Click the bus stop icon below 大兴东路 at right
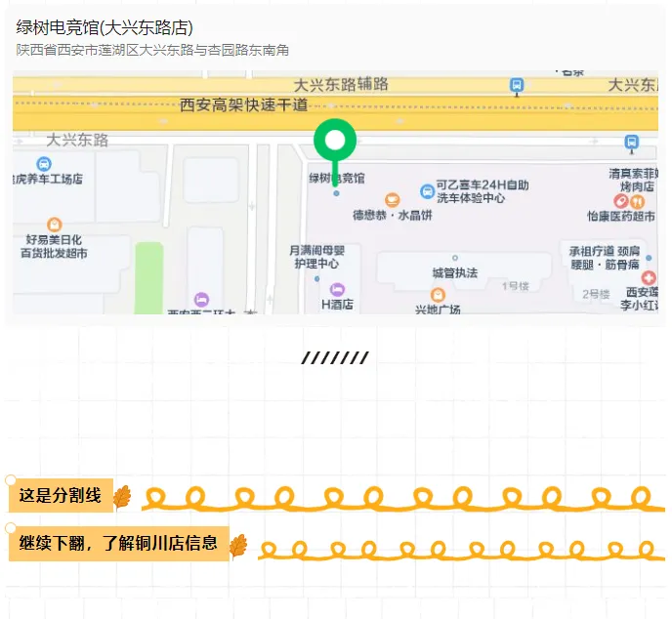The image size is (672, 619). click(631, 143)
